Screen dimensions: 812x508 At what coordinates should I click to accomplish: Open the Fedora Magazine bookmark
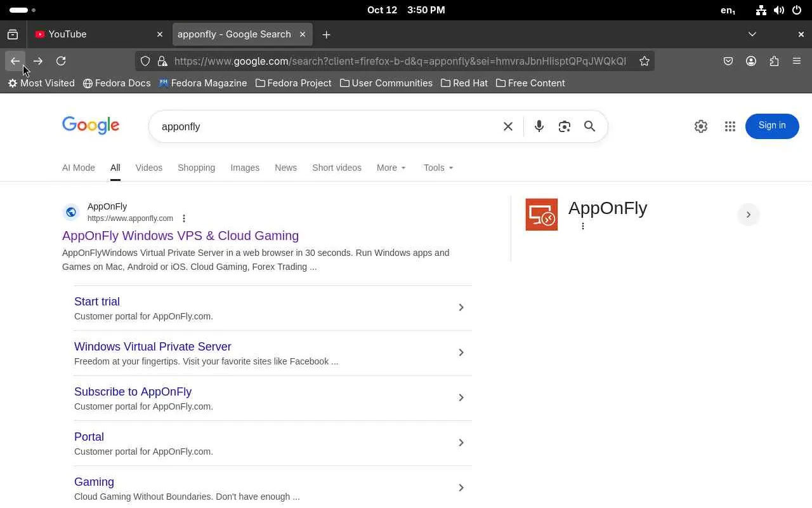click(203, 83)
